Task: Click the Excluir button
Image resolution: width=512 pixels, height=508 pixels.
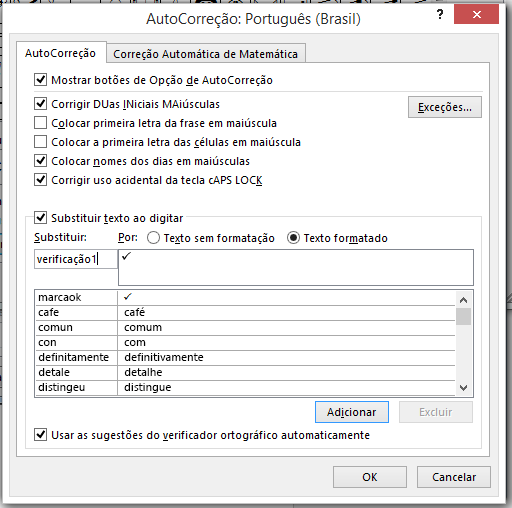Action: pos(436,412)
